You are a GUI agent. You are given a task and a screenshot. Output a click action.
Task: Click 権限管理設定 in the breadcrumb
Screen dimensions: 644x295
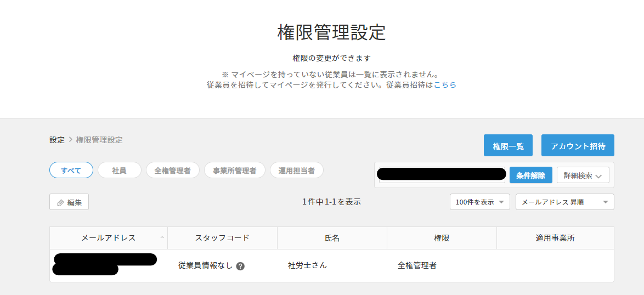(x=99, y=139)
